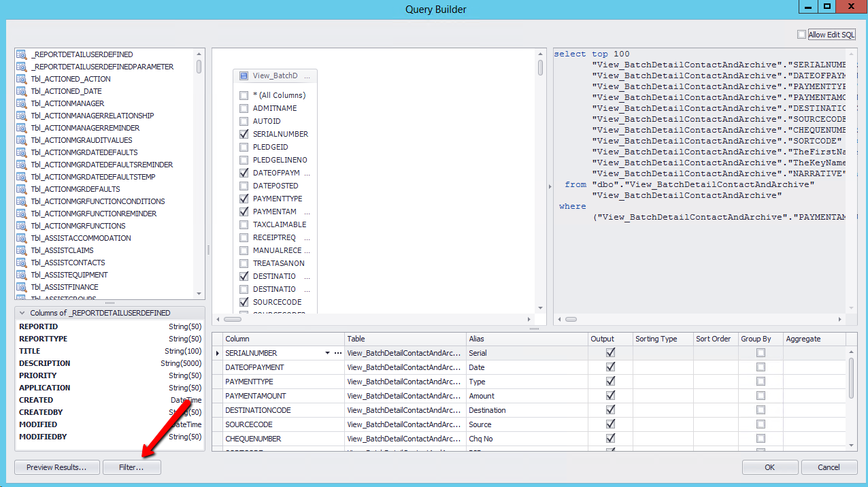The height and width of the screenshot is (487, 868).
Task: Expand the SQL pane splitter arrow
Action: tap(550, 186)
